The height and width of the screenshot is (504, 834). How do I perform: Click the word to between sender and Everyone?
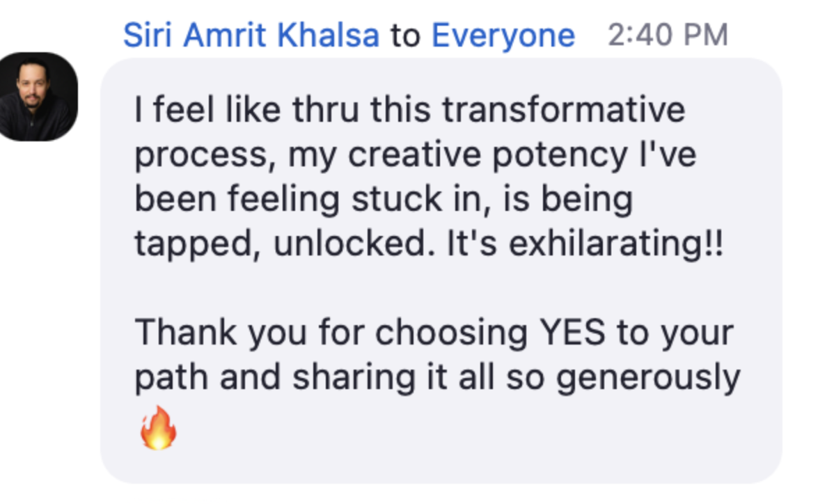(x=406, y=33)
